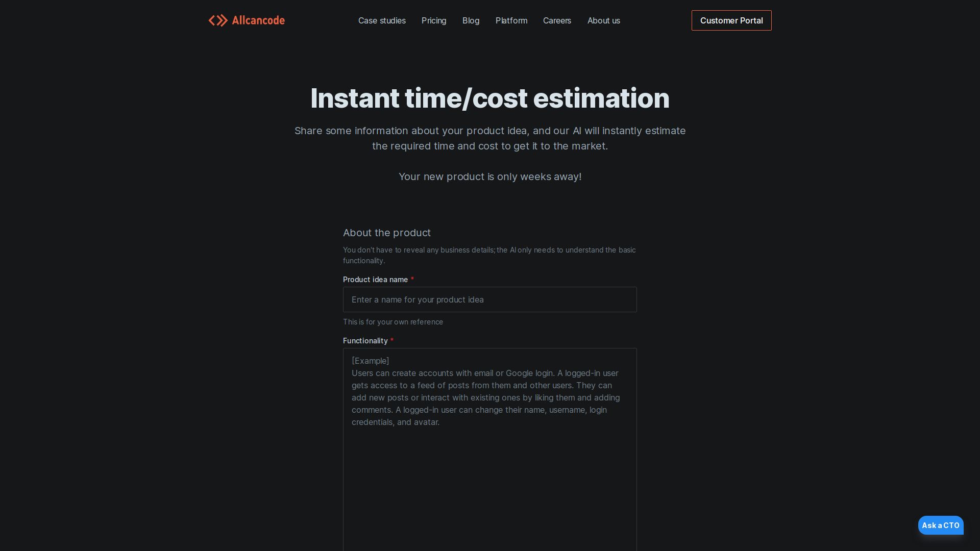980x551 pixels.
Task: Click the 'Share some information' subtitle paragraph
Action: [490, 138]
